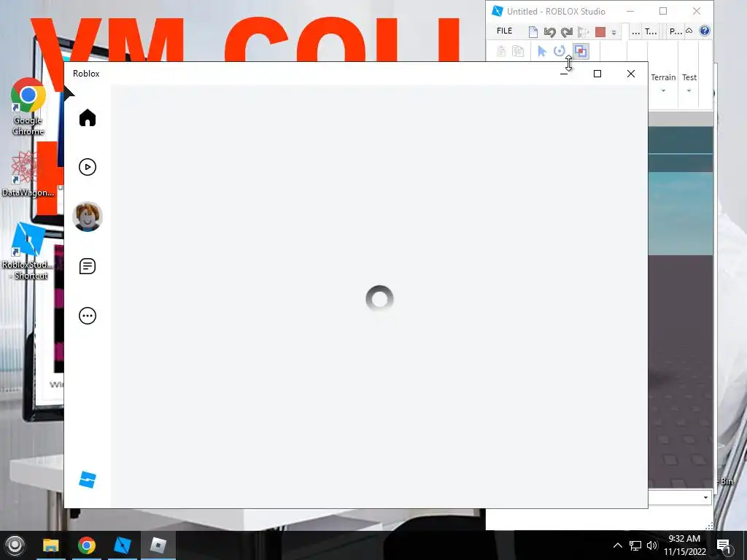The height and width of the screenshot is (560, 747).
Task: Open the Chat messages icon in sidebar
Action: [x=88, y=266]
